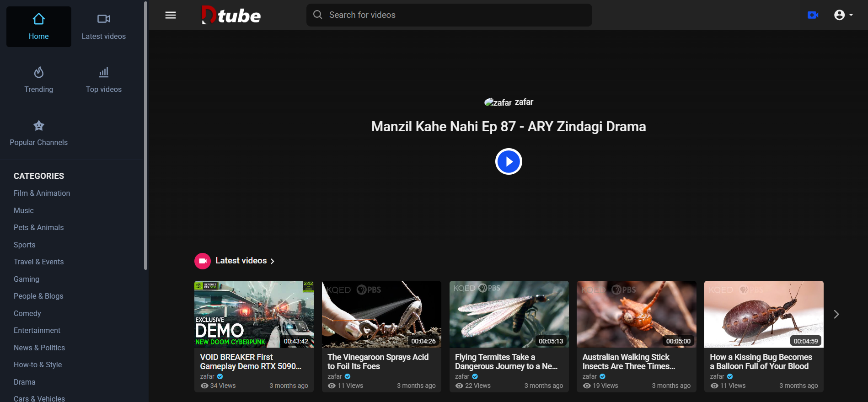The width and height of the screenshot is (868, 402).
Task: Select News & Politics category
Action: [39, 348]
